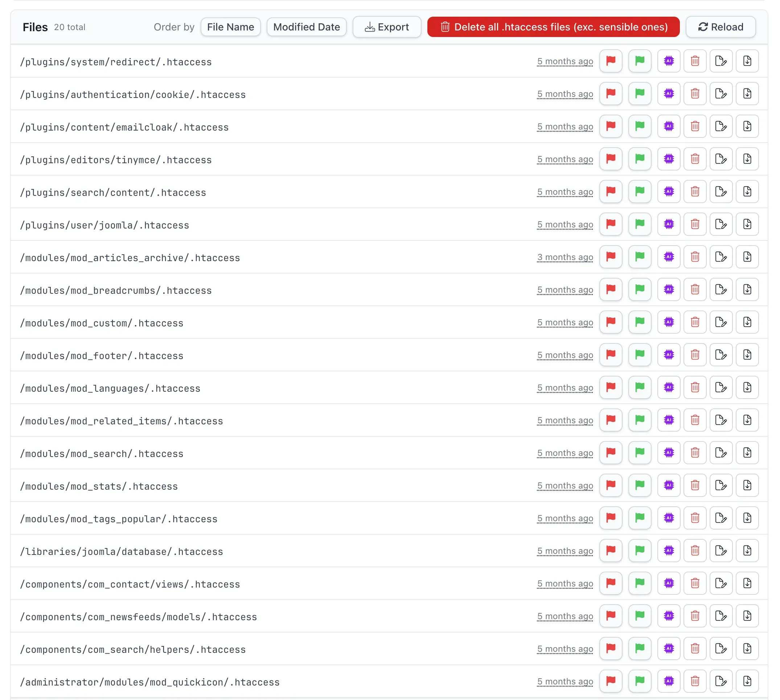780x700 pixels.
Task: Click green flag for /modules/mod_stats/.htaccess
Action: (x=640, y=486)
